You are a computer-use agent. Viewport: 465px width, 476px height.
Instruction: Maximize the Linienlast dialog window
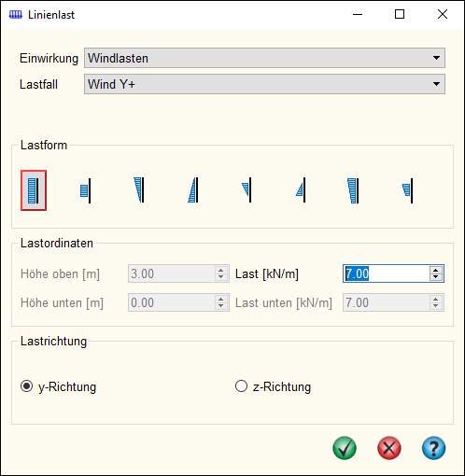pyautogui.click(x=400, y=14)
